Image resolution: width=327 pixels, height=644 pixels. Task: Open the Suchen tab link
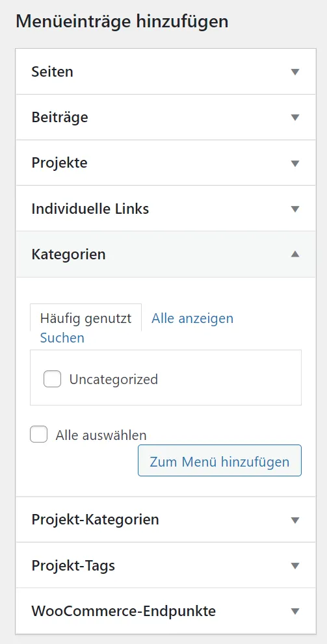62,338
